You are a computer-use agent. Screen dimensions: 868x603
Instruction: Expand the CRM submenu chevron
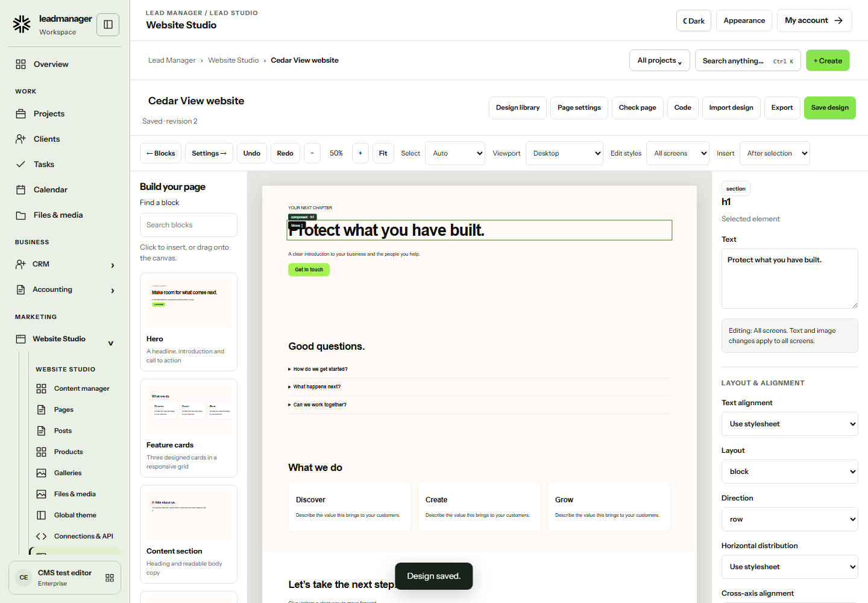coord(113,265)
